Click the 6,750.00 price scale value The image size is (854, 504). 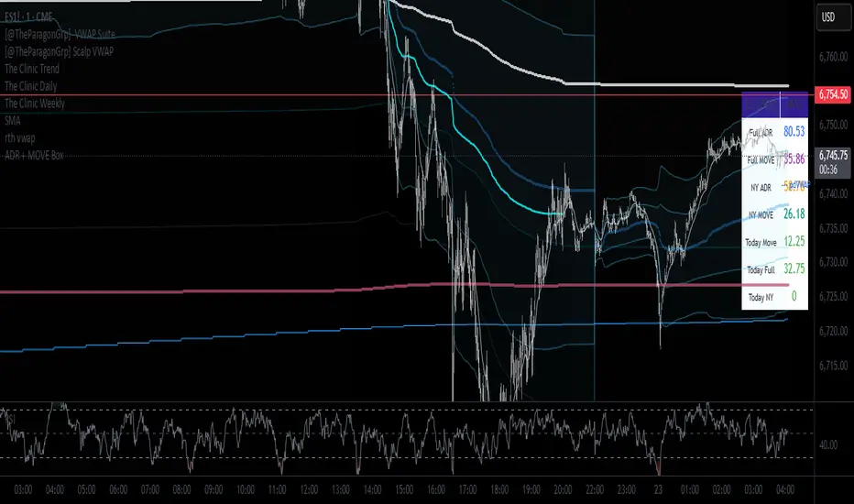(x=833, y=125)
